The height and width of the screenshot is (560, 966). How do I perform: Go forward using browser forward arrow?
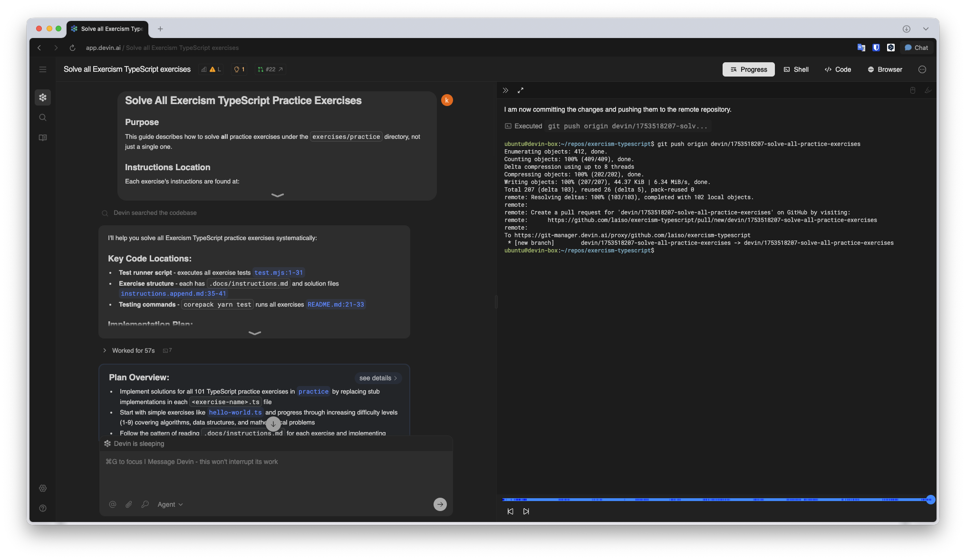56,48
